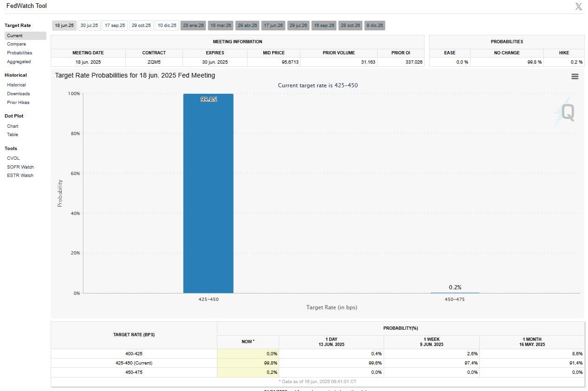Select the 29 abr.26 meeting tab
The image size is (588, 391).
(x=247, y=26)
